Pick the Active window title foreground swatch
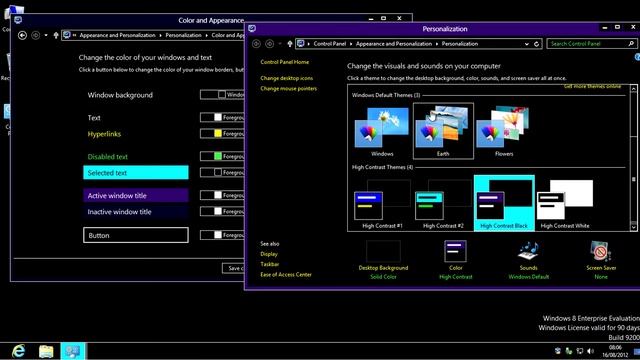The width and height of the screenshot is (640, 360). 218,196
